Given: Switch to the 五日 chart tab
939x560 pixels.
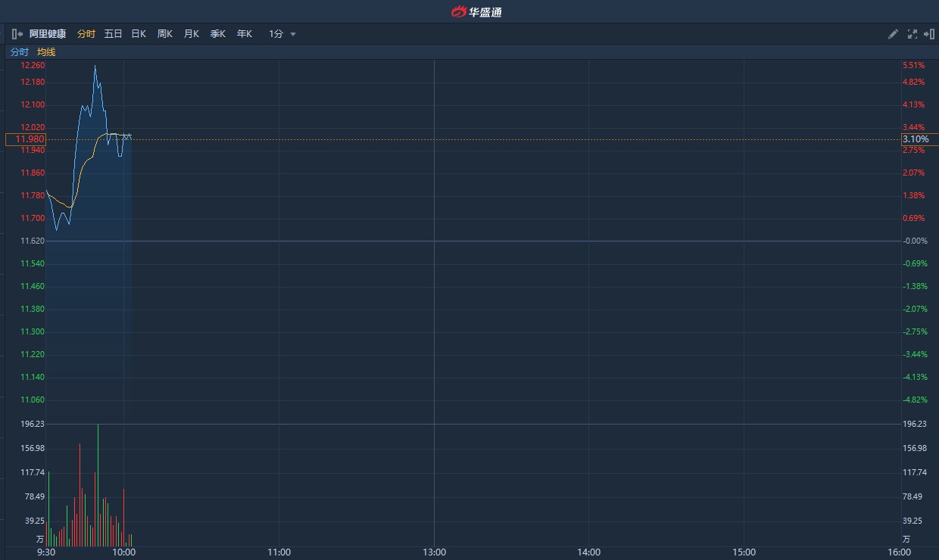Looking at the screenshot, I should [x=113, y=34].
